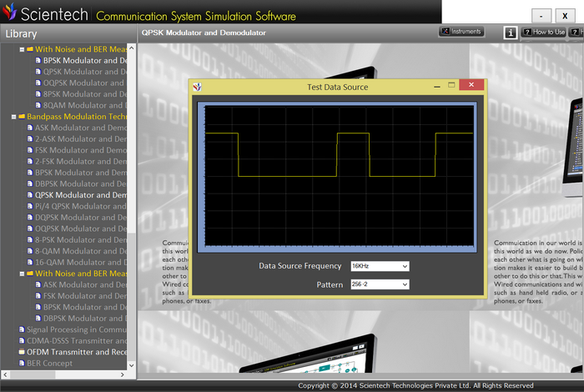
Task: Click the library scrollbar up arrow
Action: pyautogui.click(x=132, y=48)
